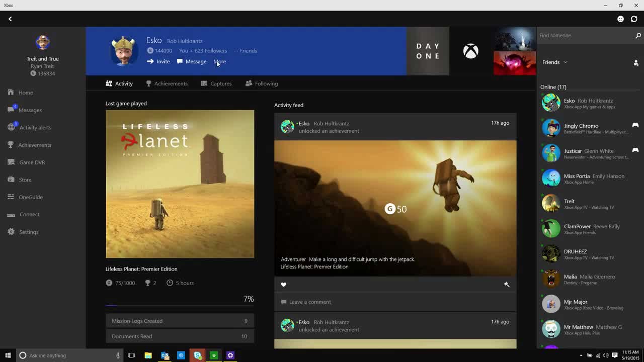This screenshot has width=644, height=362.
Task: Click the Cortana microphone icon
Action: pos(118,355)
